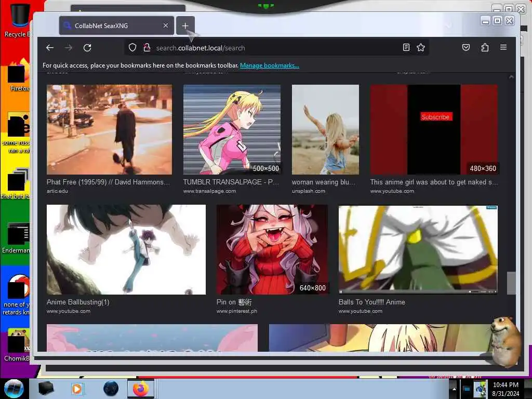Viewport: 532px width, 399px height.
Task: Click the 'Anime Ballbusting(1)' title text
Action: [78, 302]
